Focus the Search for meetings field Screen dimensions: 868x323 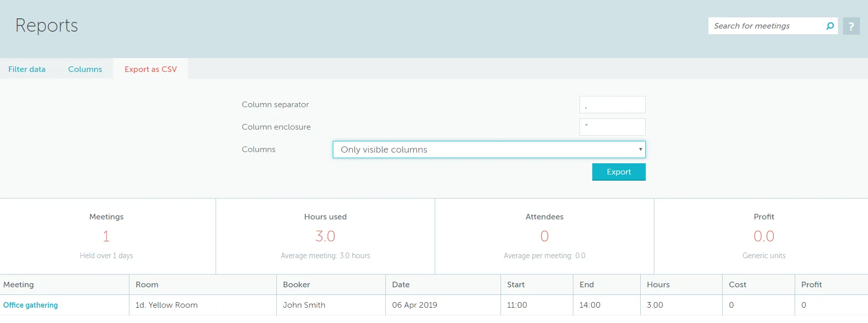pyautogui.click(x=765, y=26)
